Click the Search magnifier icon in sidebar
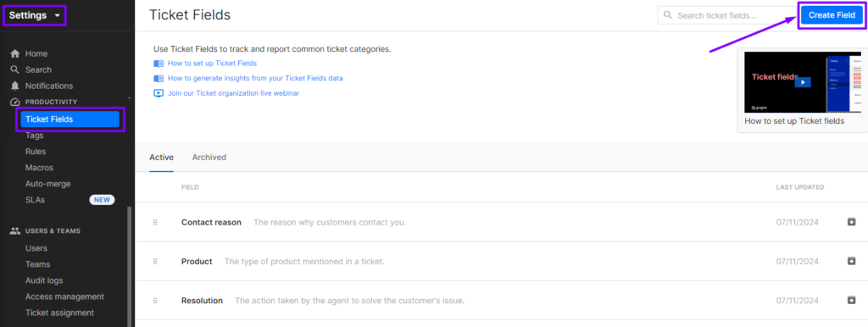Viewport: 868px width, 327px height. tap(15, 69)
